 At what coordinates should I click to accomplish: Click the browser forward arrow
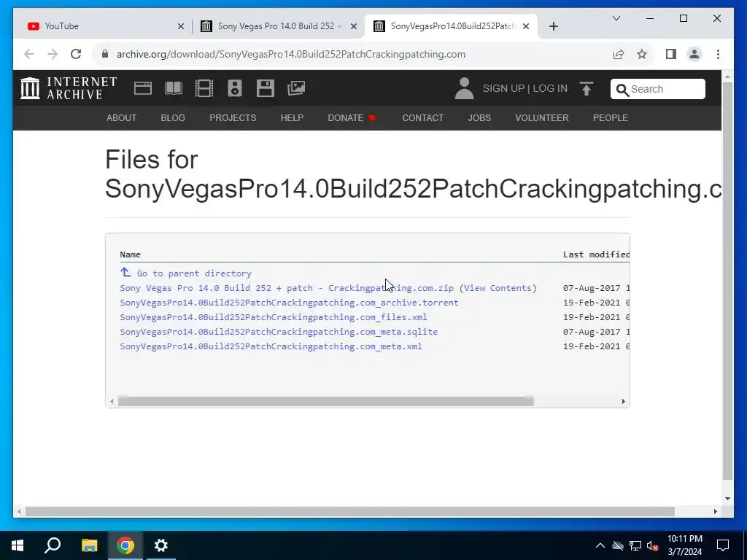(53, 54)
